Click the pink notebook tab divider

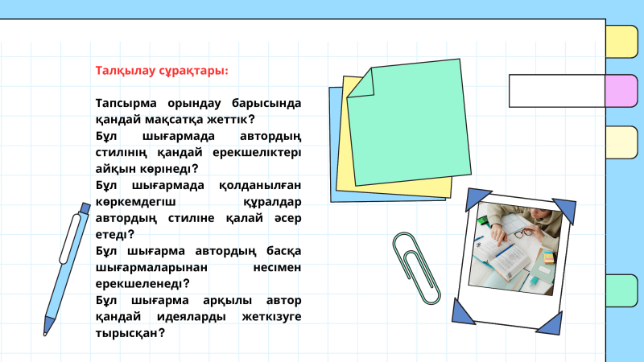point(621,91)
